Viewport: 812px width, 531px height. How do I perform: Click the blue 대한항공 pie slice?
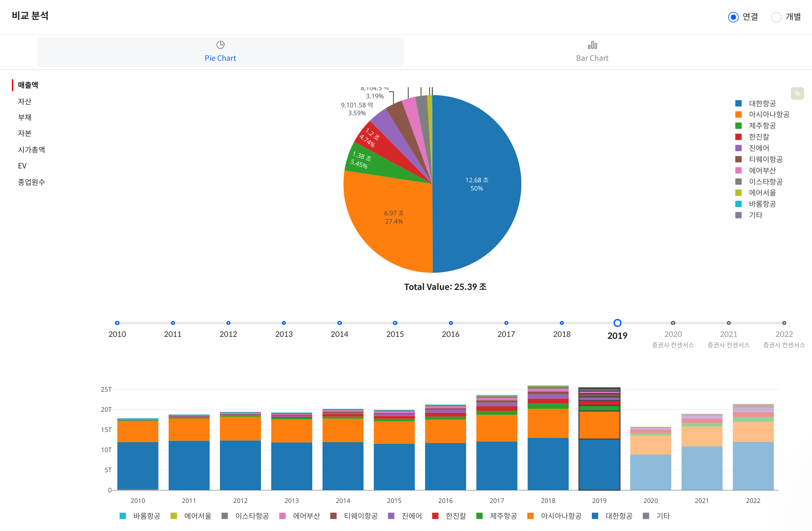click(x=478, y=184)
